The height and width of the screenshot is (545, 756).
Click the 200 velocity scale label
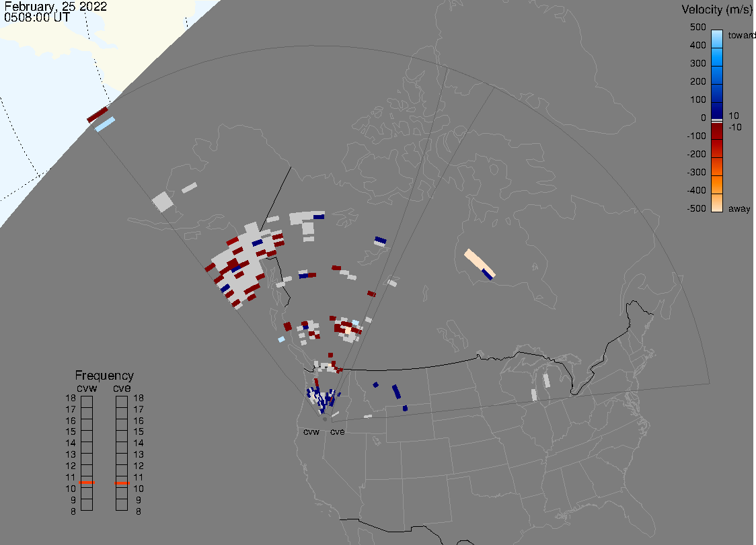tap(697, 81)
